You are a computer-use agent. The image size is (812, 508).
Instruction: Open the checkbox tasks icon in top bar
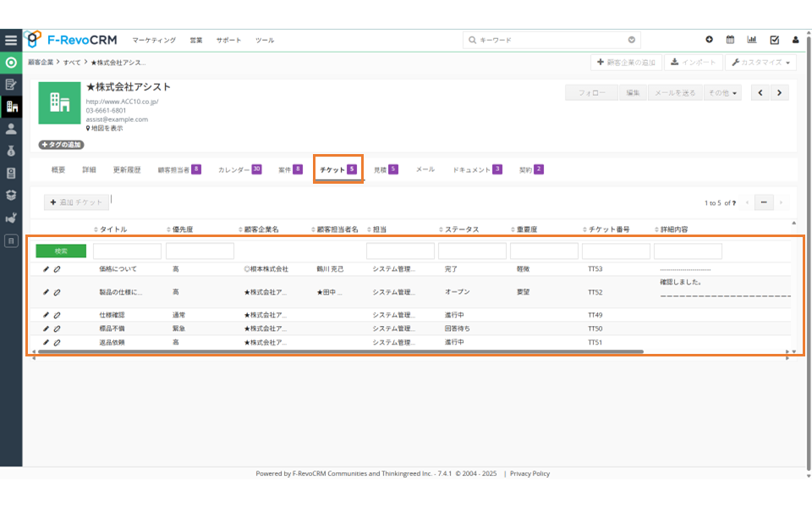click(x=774, y=40)
